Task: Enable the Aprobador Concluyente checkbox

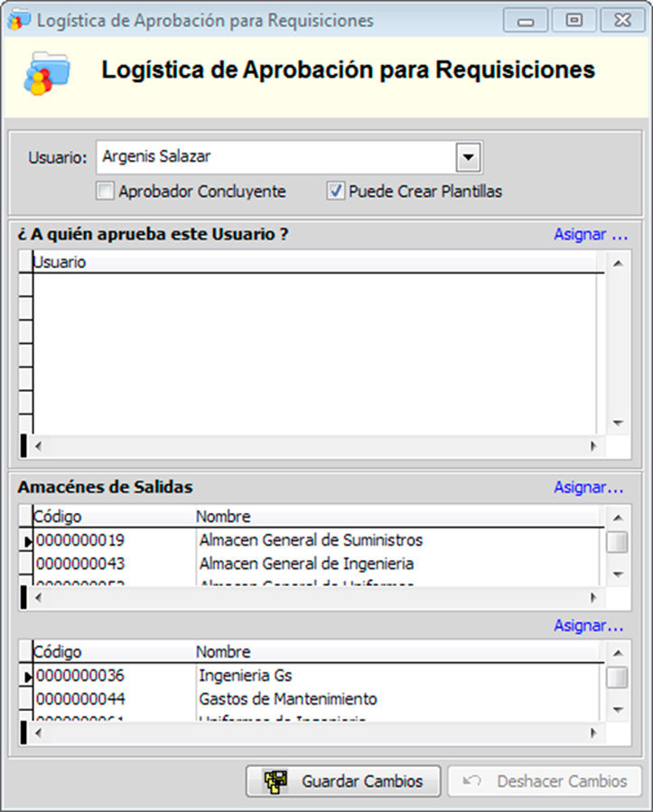Action: click(x=106, y=191)
